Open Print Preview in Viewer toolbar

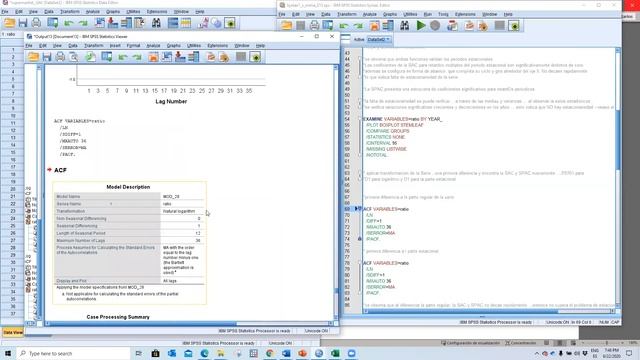click(73, 57)
